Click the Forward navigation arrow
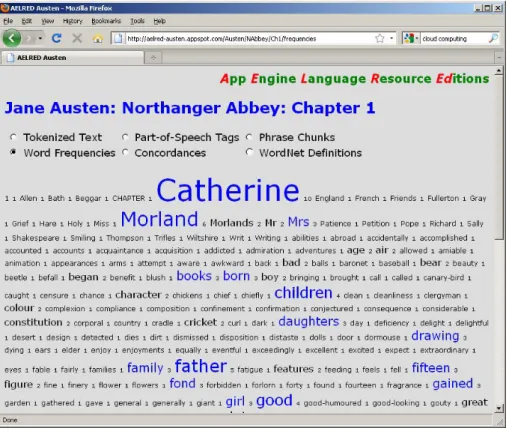The width and height of the screenshot is (509, 434). click(x=29, y=39)
